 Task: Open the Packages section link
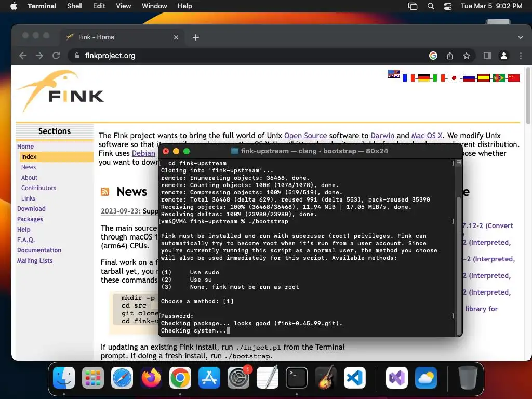(x=30, y=219)
